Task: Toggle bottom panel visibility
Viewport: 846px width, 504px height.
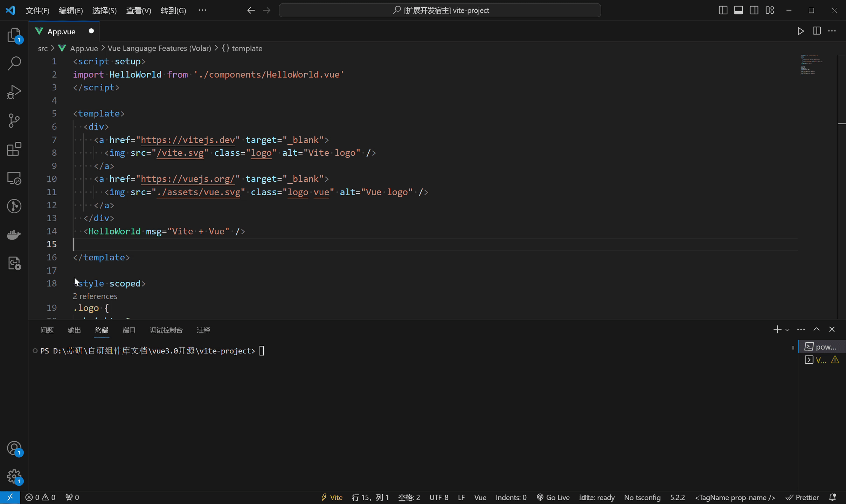Action: coord(738,10)
